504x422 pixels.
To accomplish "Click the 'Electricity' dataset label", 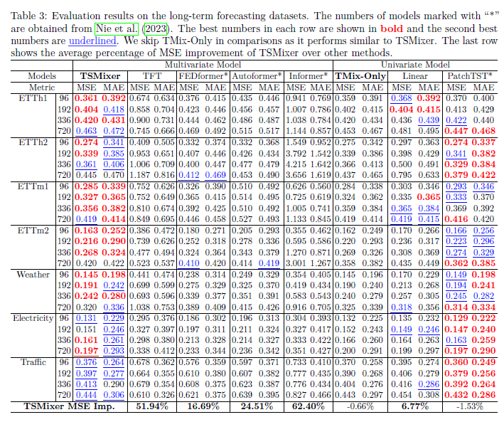I will [33, 318].
